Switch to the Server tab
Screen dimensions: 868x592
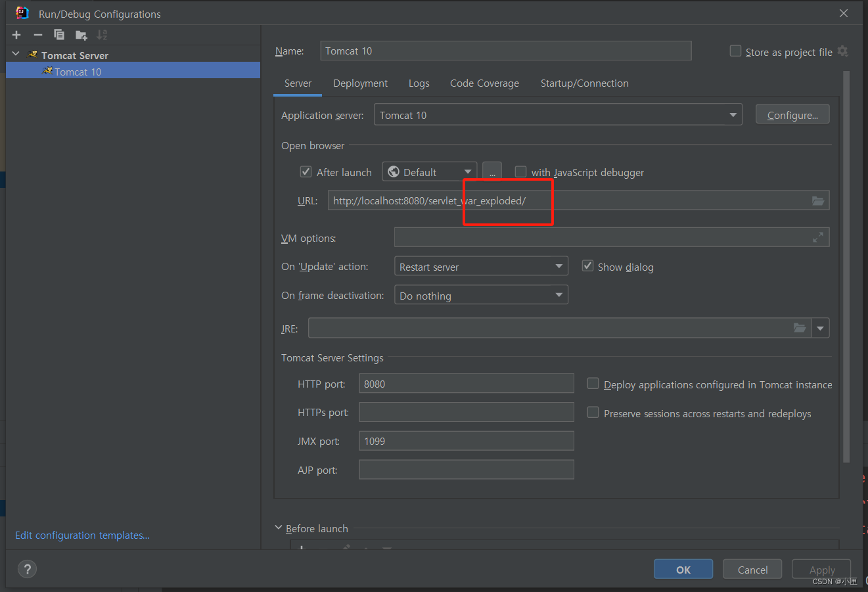click(x=298, y=83)
